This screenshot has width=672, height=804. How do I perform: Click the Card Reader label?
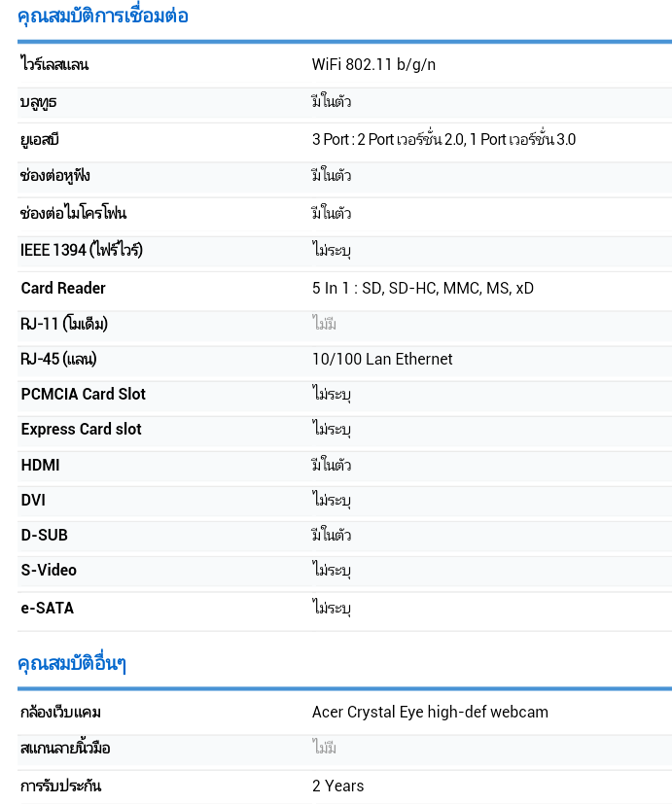tap(63, 288)
